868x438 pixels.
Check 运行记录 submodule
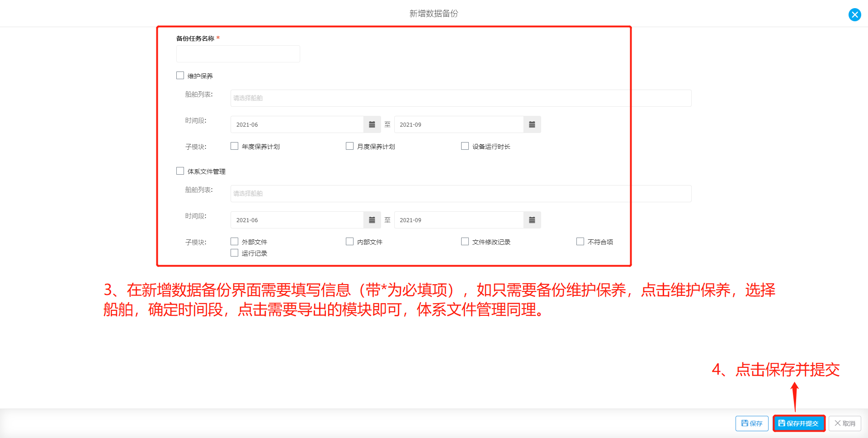[x=234, y=252]
